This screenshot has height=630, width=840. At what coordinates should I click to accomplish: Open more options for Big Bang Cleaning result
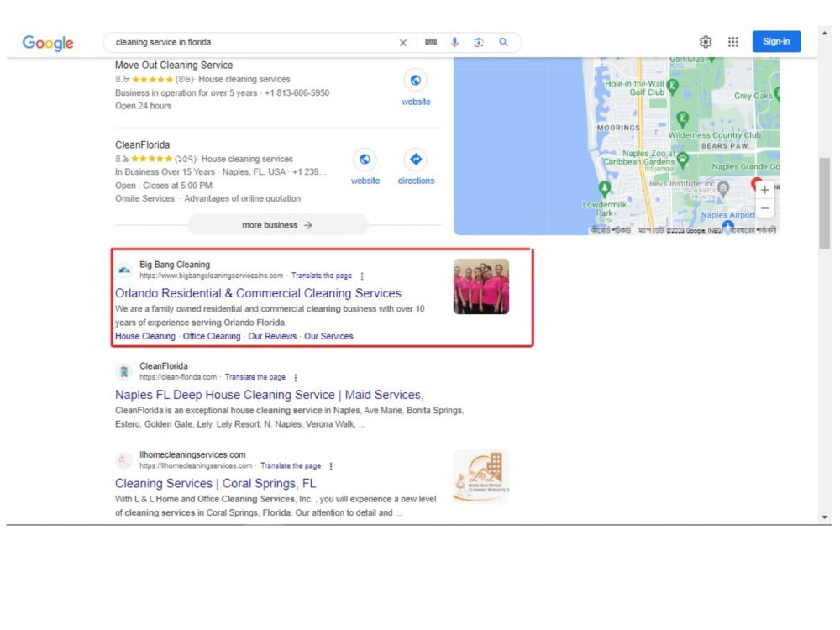362,276
